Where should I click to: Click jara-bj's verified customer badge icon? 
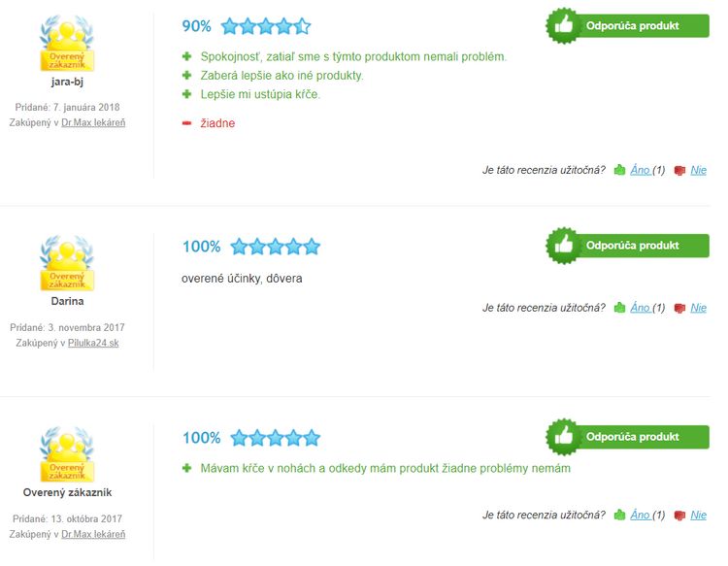coord(67,43)
